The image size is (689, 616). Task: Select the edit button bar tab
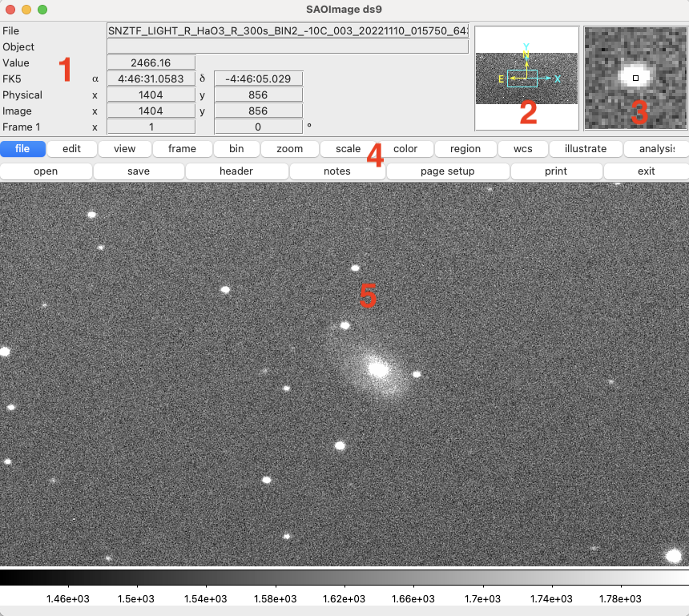coord(71,149)
